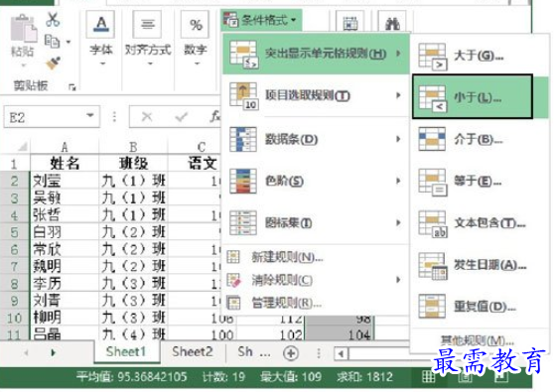This screenshot has width=554, height=392.
Task: Click the binoculars Find icon
Action: click(x=392, y=23)
